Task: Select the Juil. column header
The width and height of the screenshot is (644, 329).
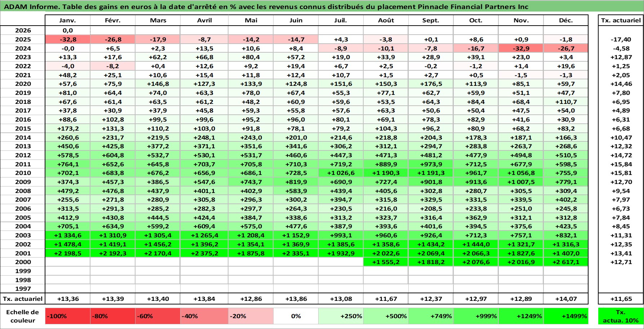Action: tap(341, 20)
